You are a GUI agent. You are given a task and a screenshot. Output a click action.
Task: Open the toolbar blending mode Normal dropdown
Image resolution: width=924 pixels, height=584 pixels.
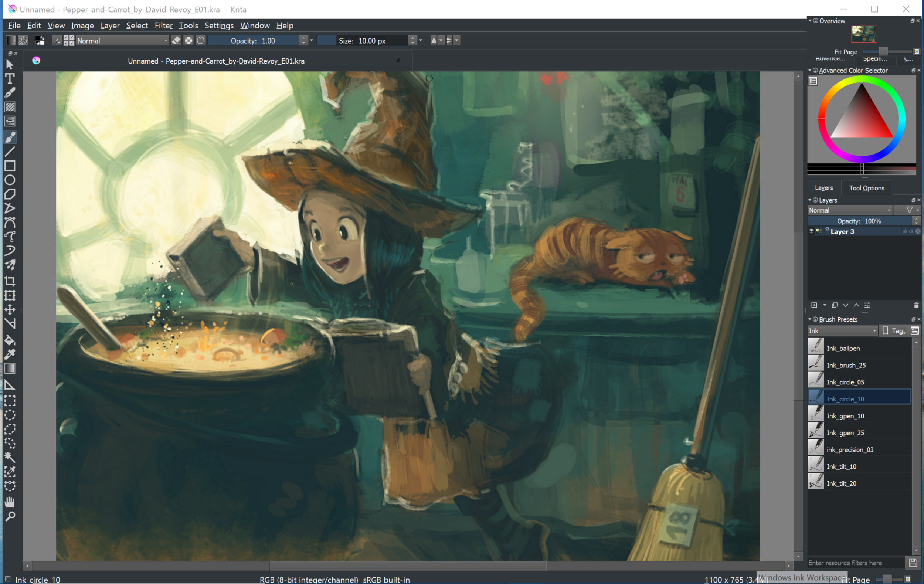pos(122,40)
